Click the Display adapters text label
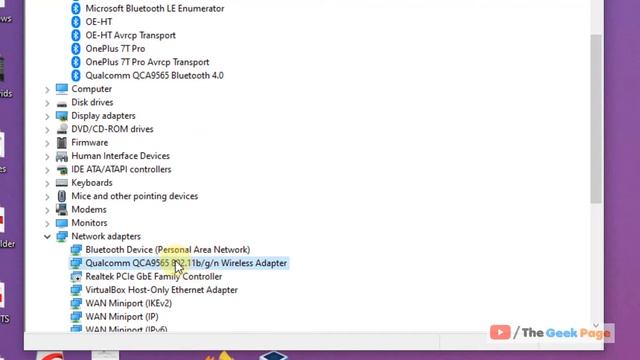 pyautogui.click(x=103, y=116)
